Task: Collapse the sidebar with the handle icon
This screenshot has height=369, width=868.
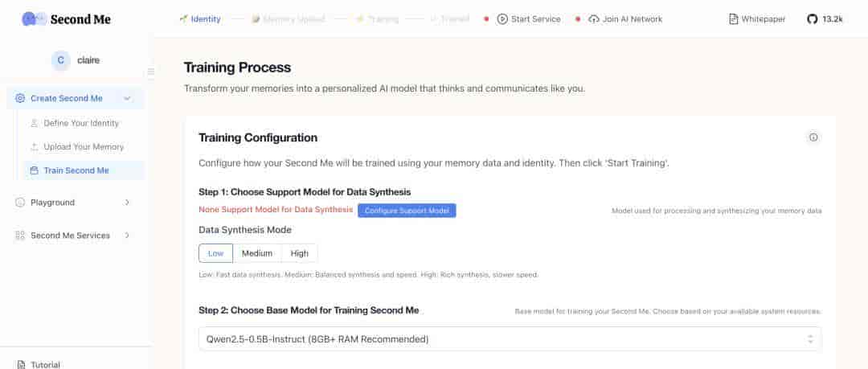Action: point(150,71)
